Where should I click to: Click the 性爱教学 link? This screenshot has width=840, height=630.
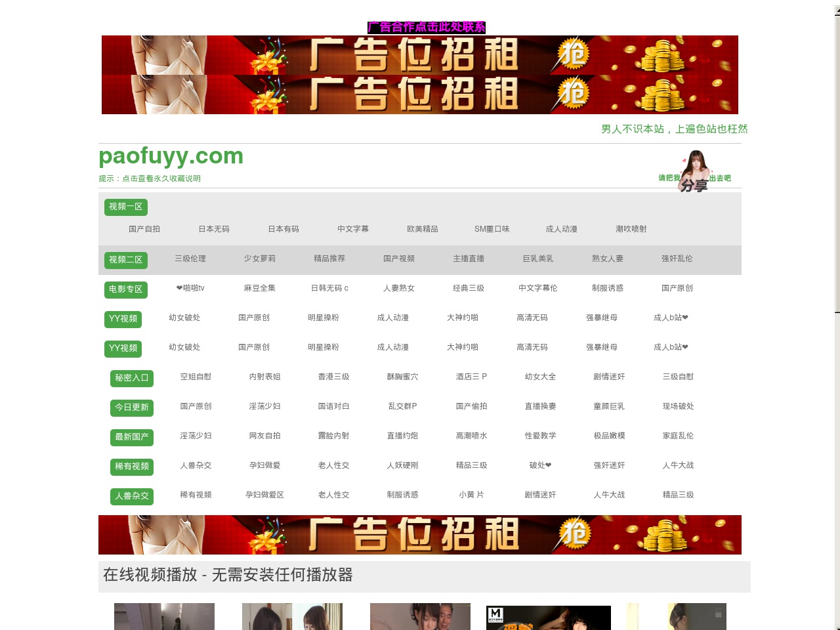click(540, 436)
